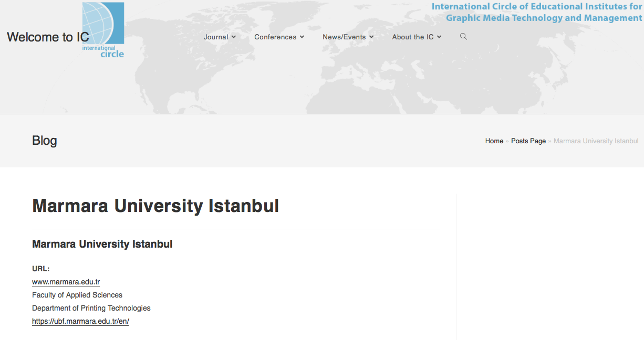
Task: Click the Marmara University Istanbul breadcrumb text
Action: (x=596, y=141)
